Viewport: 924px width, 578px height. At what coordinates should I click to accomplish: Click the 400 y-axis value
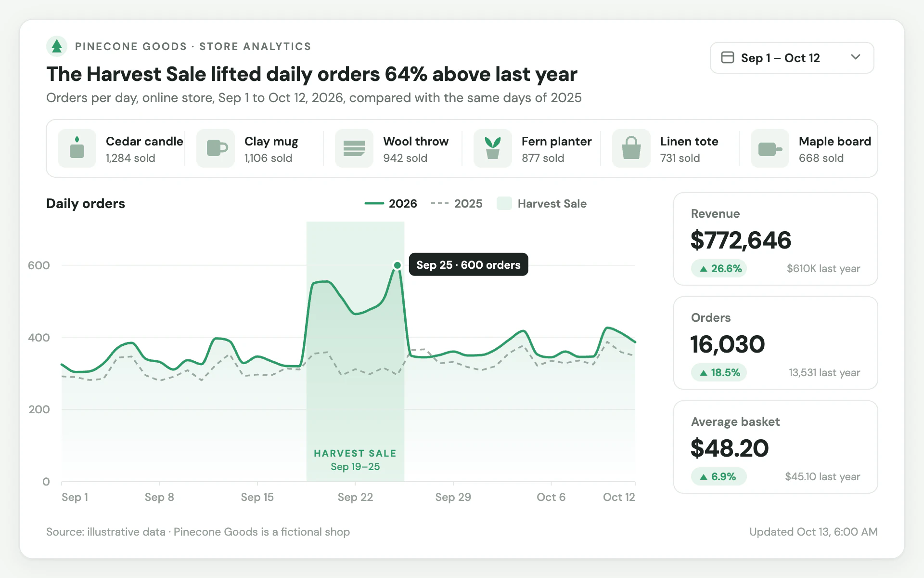point(39,338)
